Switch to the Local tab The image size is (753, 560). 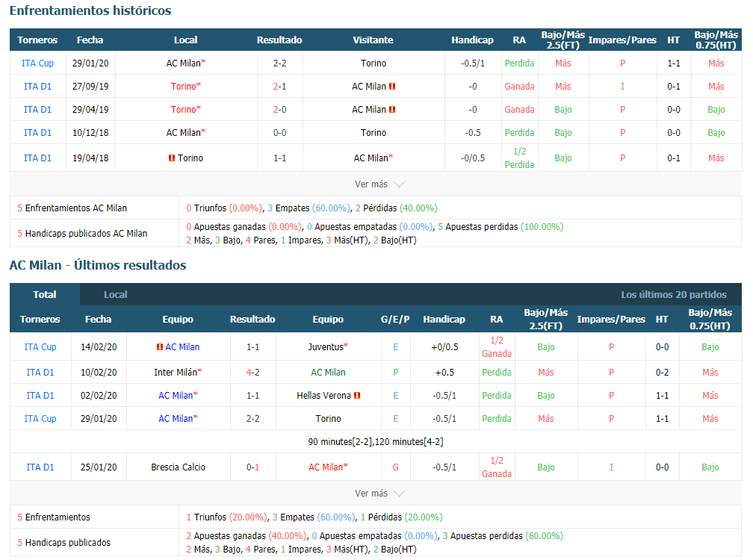[116, 295]
